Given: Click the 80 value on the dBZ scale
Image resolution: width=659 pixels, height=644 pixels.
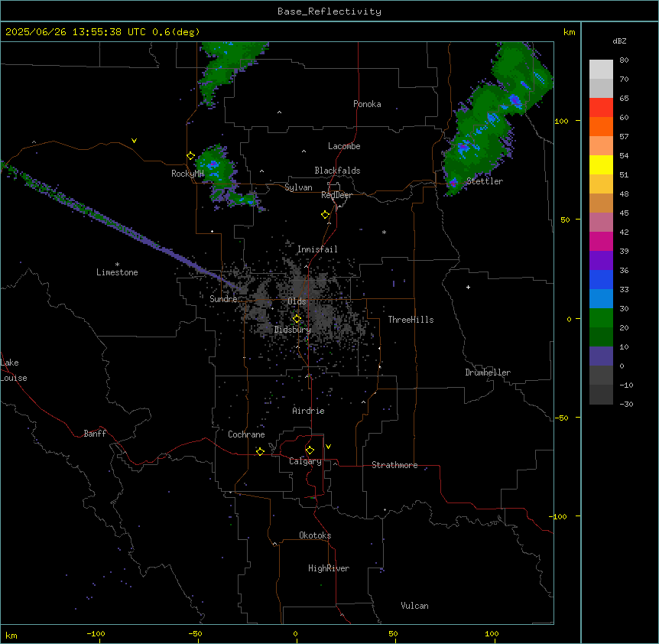Looking at the screenshot, I should pyautogui.click(x=624, y=60).
